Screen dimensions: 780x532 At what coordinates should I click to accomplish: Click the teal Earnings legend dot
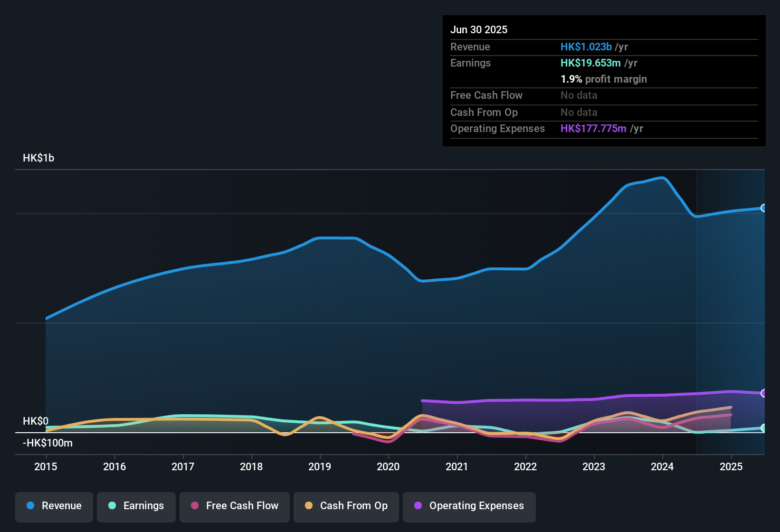click(x=112, y=506)
